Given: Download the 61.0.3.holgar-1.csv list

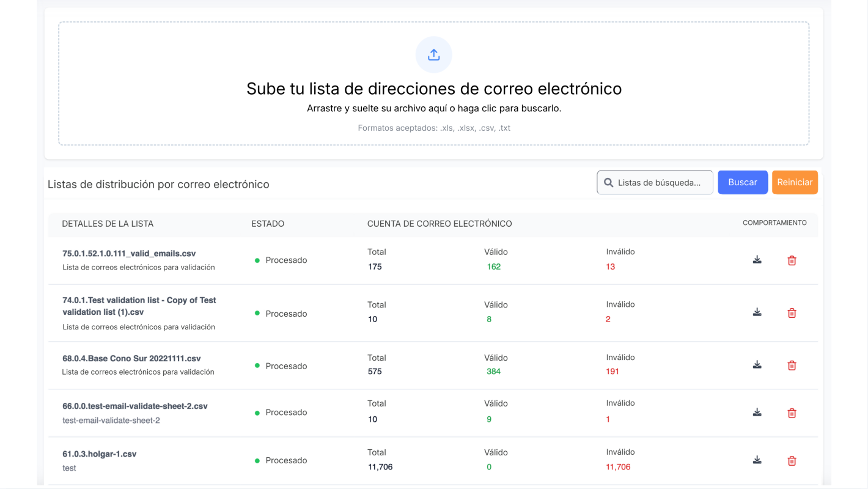Looking at the screenshot, I should pyautogui.click(x=757, y=460).
